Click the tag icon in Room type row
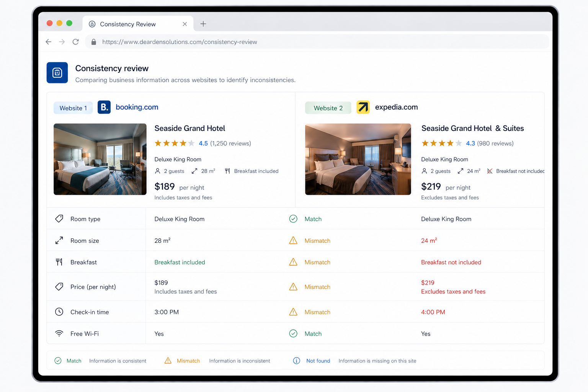 point(59,219)
